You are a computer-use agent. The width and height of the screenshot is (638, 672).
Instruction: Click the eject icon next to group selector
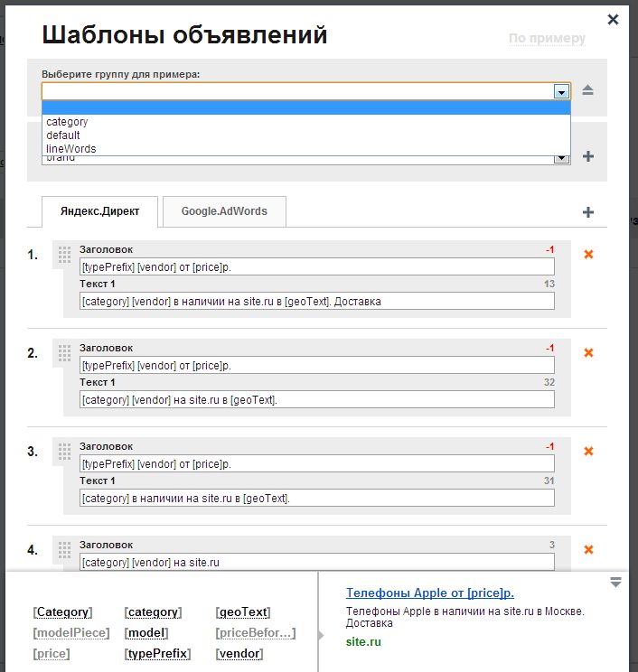coord(588,90)
